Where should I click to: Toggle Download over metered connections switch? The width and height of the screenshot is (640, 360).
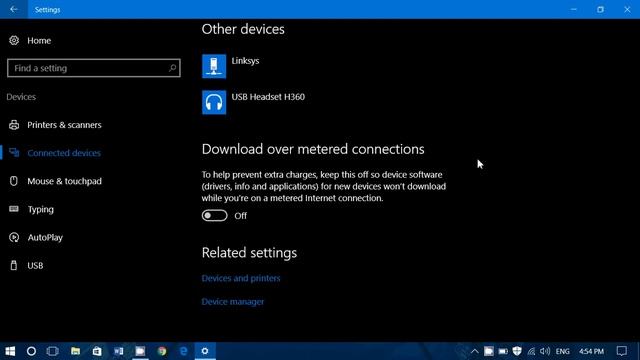[x=215, y=216]
